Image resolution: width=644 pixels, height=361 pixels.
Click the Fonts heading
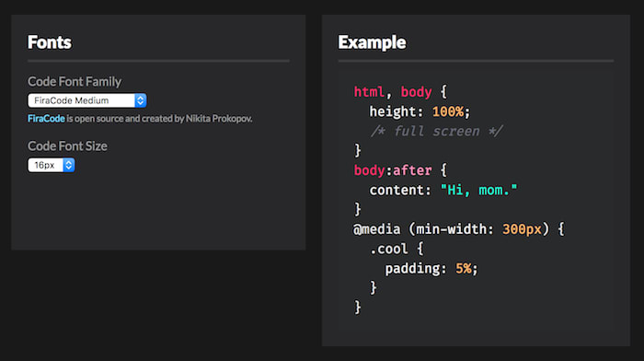(x=50, y=42)
